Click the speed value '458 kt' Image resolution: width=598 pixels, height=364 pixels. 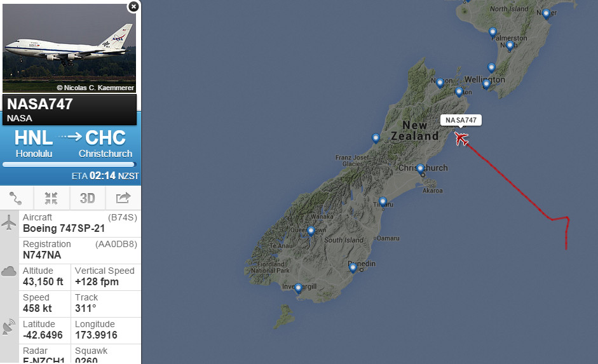point(37,308)
